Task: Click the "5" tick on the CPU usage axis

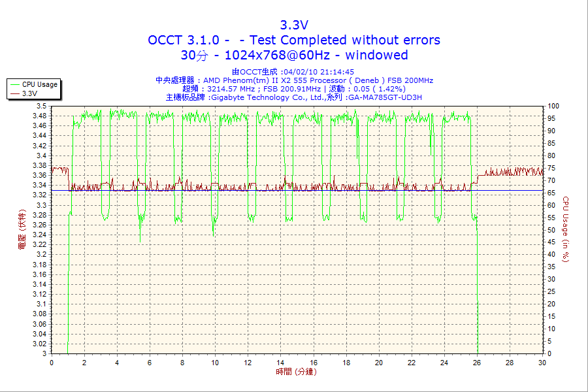Action: pos(549,341)
